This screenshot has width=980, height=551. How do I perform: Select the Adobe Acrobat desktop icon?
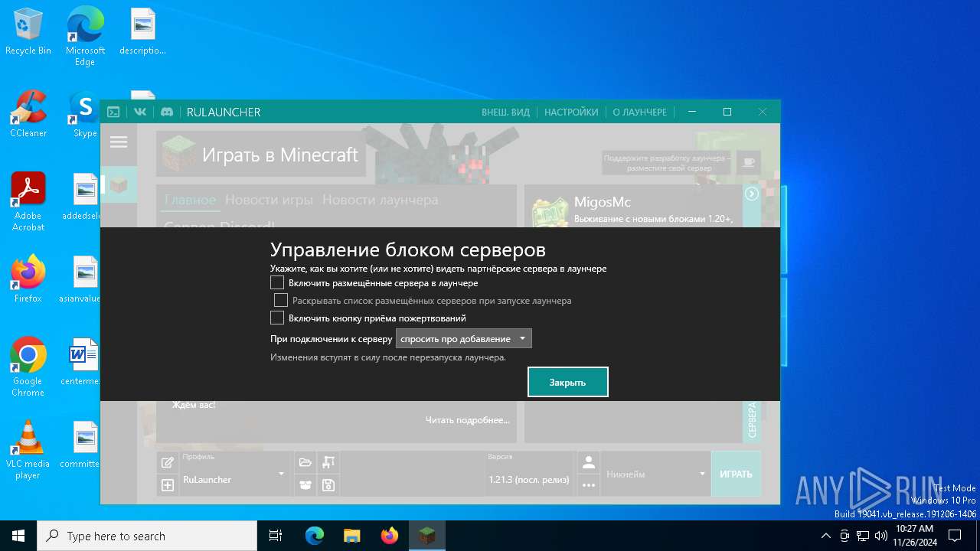coord(28,202)
